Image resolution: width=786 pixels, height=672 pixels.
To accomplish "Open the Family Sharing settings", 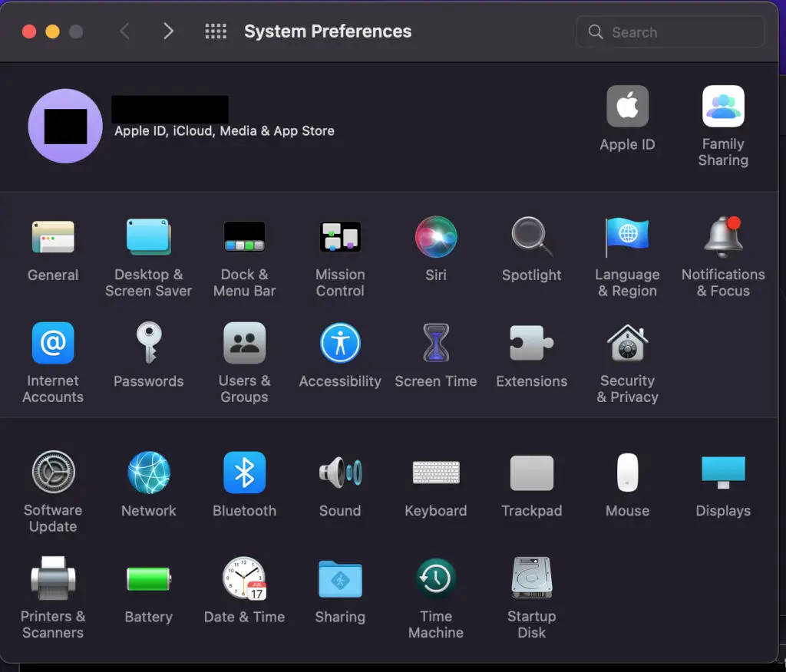I will (x=722, y=107).
